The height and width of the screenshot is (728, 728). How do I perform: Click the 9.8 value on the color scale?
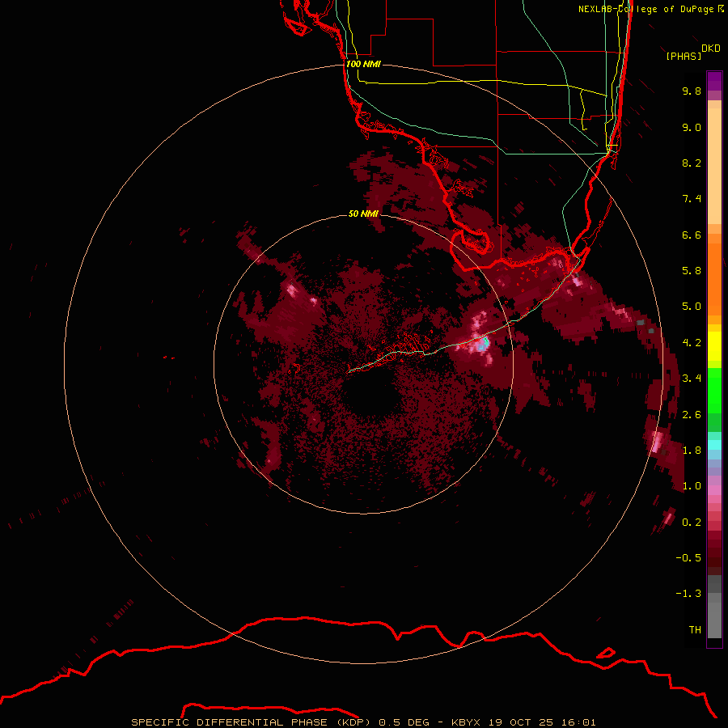[692, 91]
